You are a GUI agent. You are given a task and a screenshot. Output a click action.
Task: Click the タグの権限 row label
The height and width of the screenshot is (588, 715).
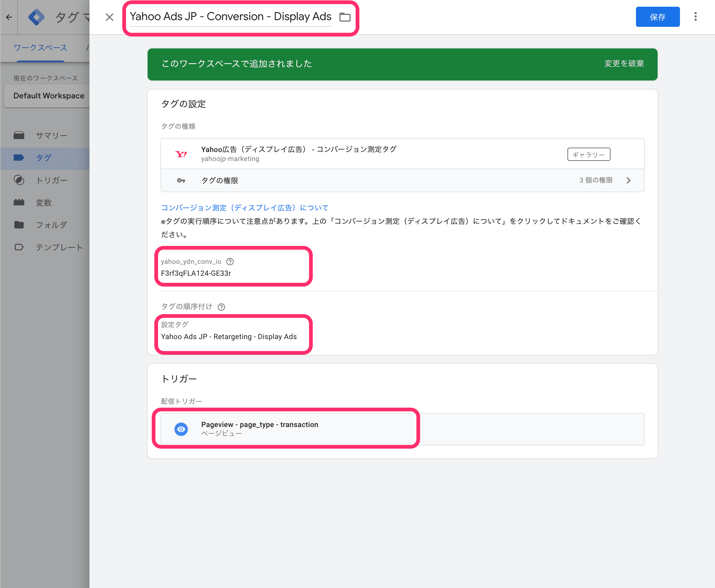[220, 180]
